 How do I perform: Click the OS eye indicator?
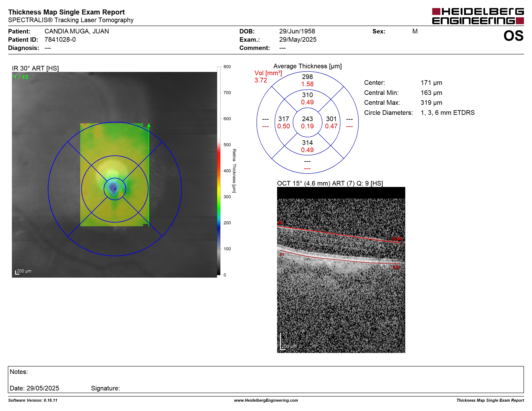click(x=513, y=36)
